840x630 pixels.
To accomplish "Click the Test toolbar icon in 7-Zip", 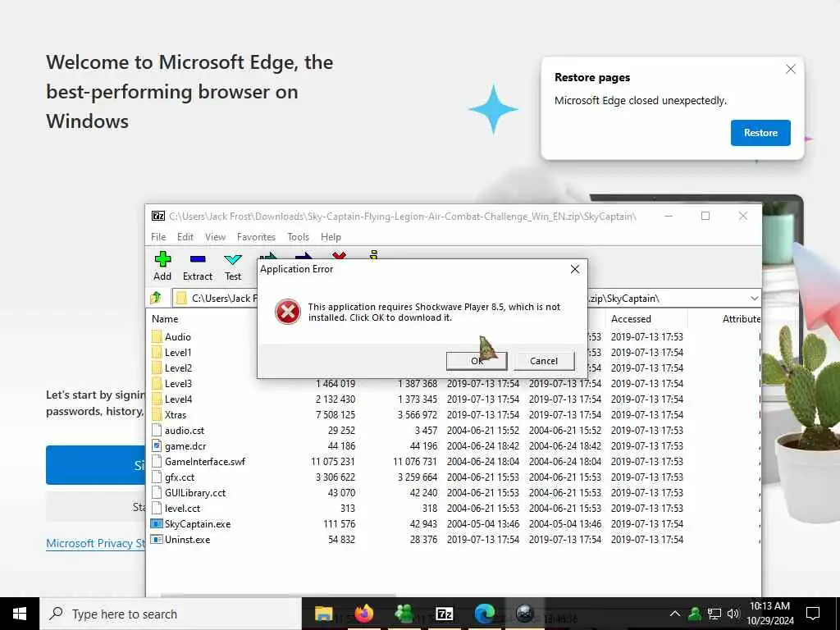I will 232,267.
